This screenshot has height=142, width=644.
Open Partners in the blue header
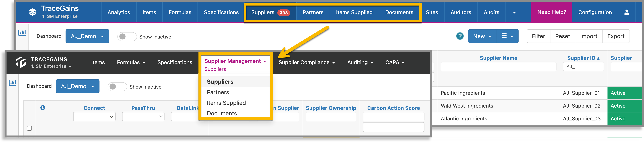click(313, 13)
